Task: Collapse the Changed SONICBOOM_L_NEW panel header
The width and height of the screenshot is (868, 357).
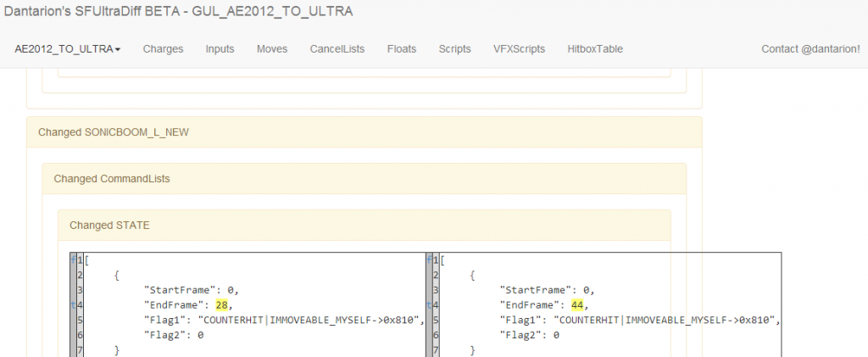Action: coord(364,132)
